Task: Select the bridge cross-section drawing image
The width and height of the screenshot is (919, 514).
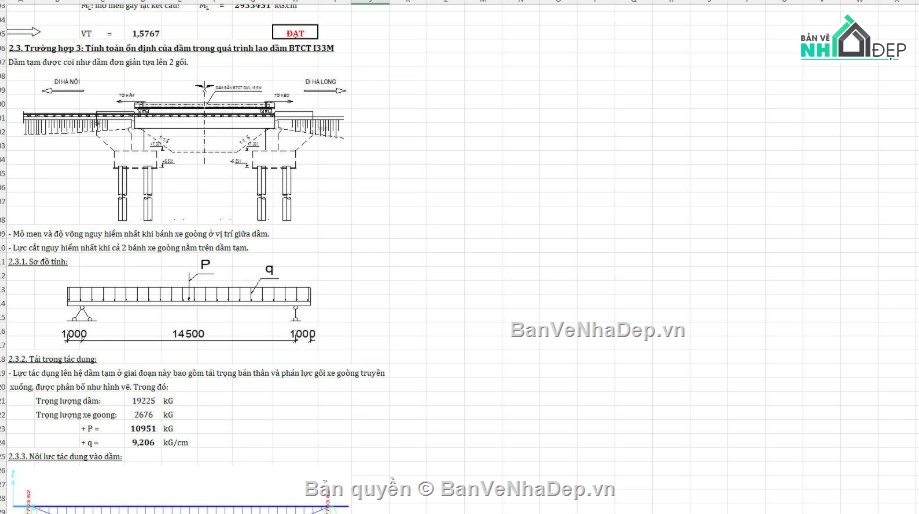Action: (185, 149)
